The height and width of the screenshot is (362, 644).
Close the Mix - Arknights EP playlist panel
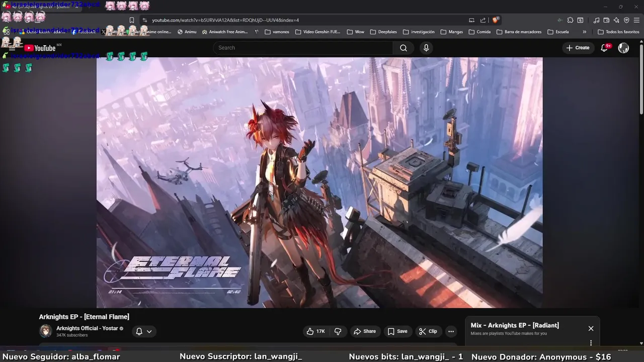pos(591,328)
